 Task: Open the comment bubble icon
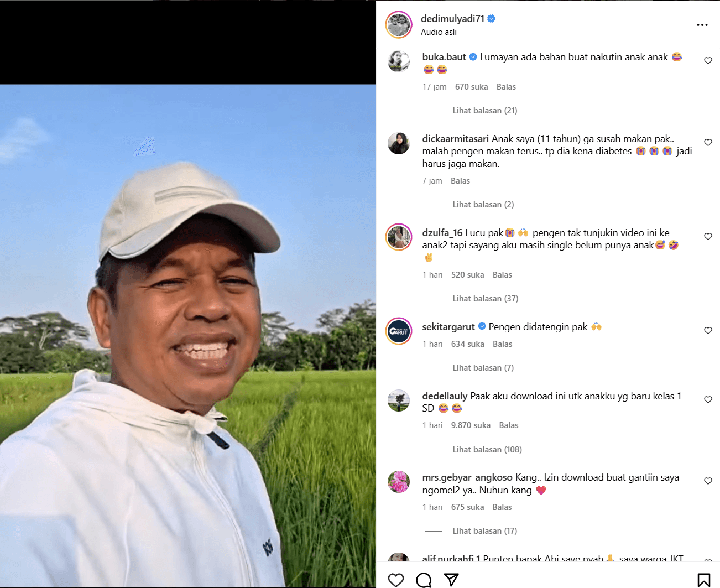pos(424,580)
